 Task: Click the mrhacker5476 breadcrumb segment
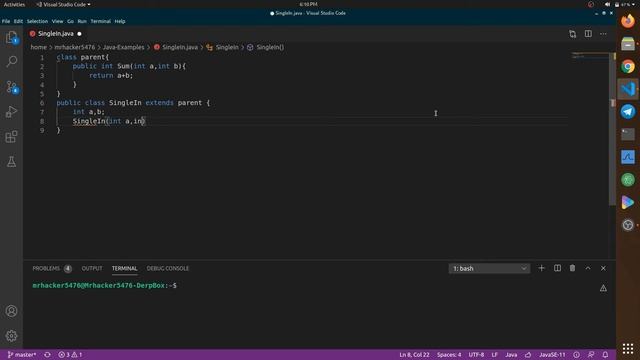[75, 47]
